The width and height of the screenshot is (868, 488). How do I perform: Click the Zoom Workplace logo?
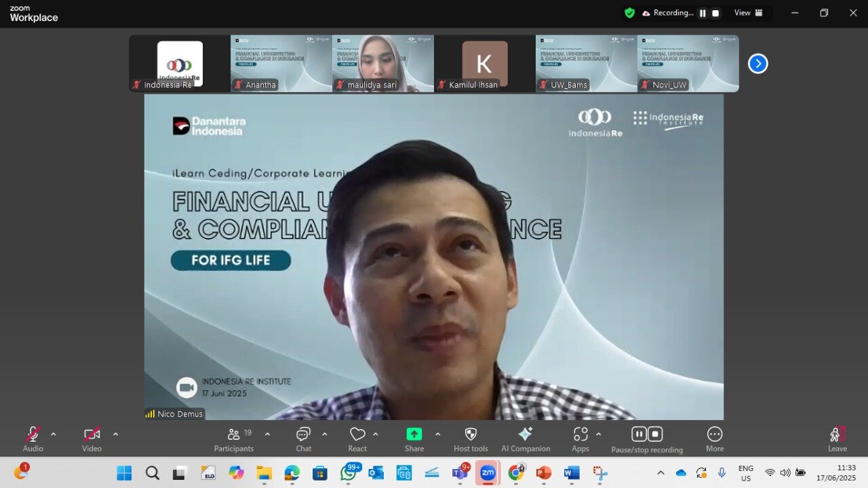point(34,14)
